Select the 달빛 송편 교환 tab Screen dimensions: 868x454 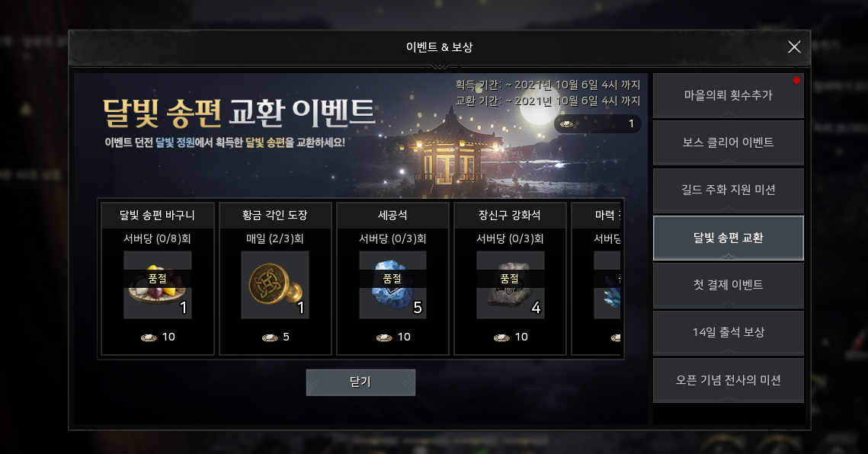pos(729,238)
